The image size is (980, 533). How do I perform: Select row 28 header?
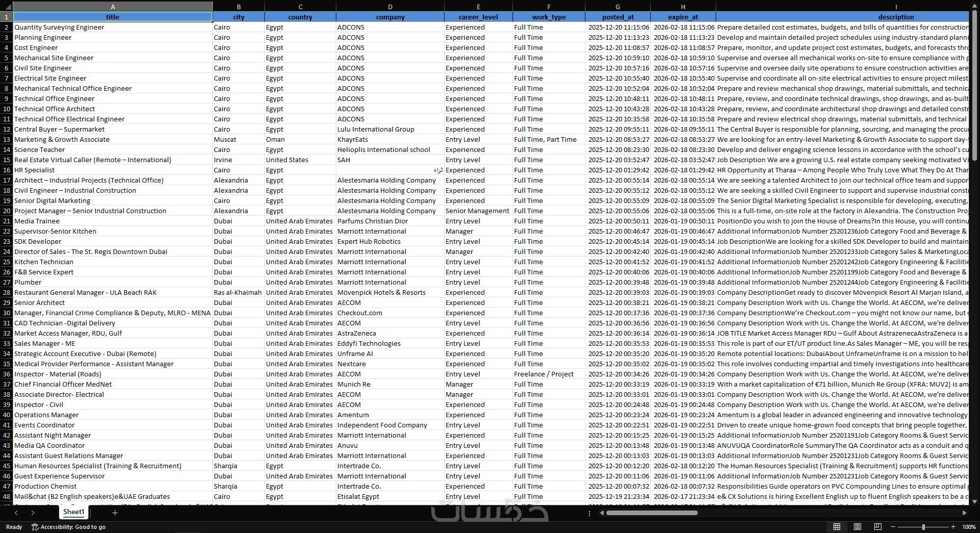point(7,292)
